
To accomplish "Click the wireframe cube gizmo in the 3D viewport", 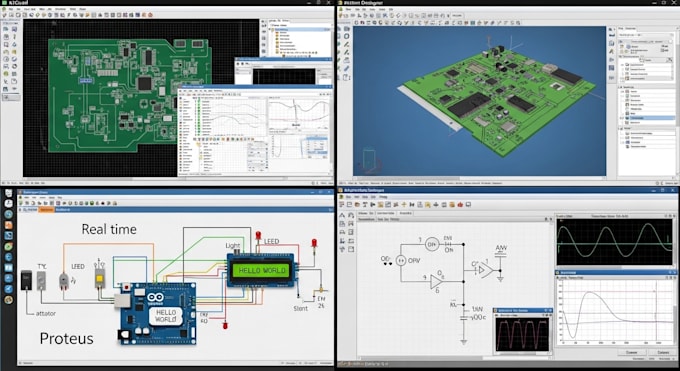I will tap(369, 158).
